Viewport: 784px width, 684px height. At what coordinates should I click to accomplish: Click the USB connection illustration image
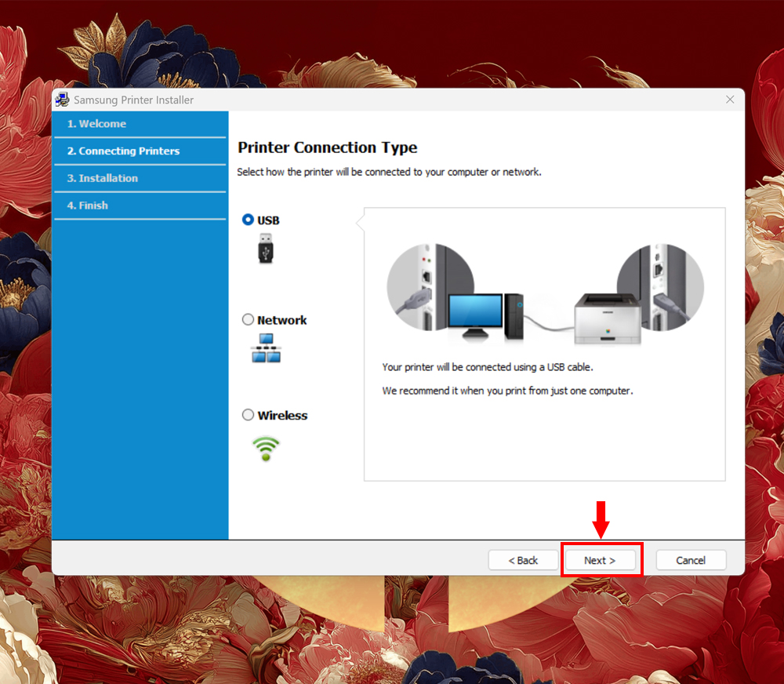click(545, 294)
